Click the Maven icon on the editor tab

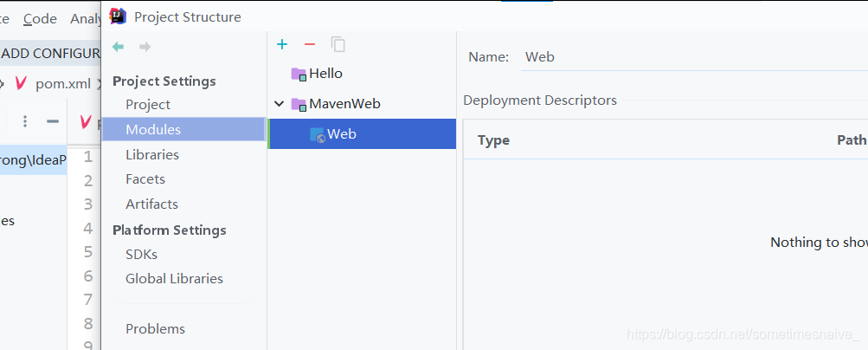[x=86, y=122]
